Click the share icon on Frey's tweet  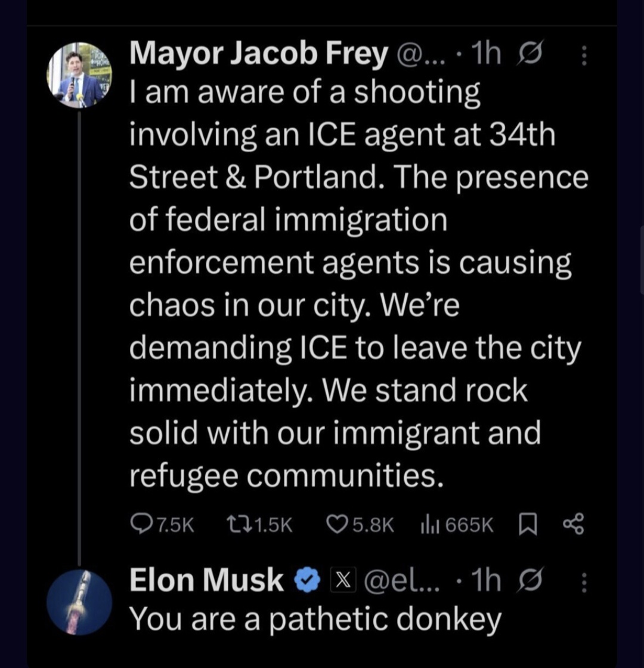click(574, 525)
